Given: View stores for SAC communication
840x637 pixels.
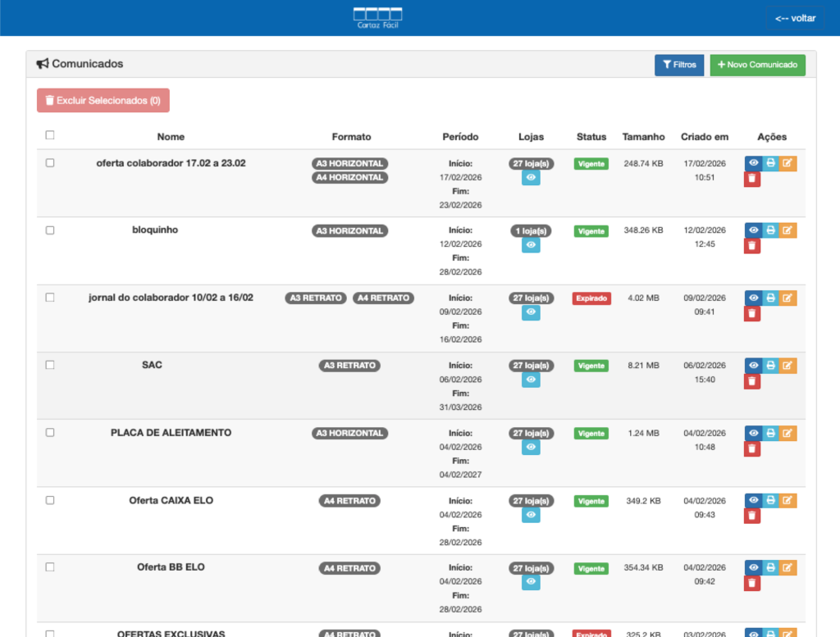Looking at the screenshot, I should [x=531, y=380].
